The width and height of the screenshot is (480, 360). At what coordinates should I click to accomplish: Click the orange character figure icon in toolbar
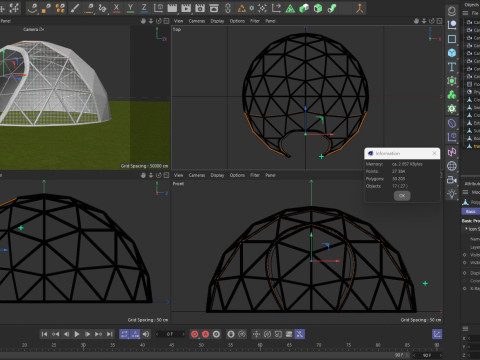tap(359, 8)
